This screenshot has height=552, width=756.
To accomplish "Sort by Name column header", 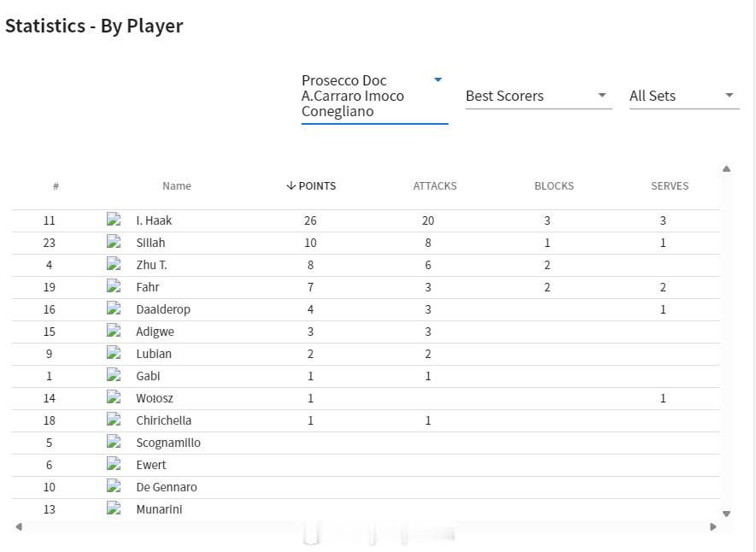I will 177,185.
